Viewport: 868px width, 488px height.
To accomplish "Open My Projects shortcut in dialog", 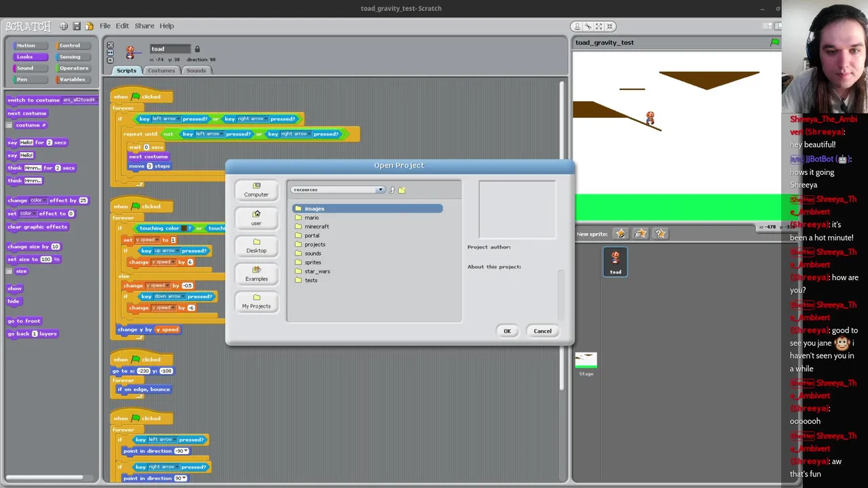I will point(256,302).
